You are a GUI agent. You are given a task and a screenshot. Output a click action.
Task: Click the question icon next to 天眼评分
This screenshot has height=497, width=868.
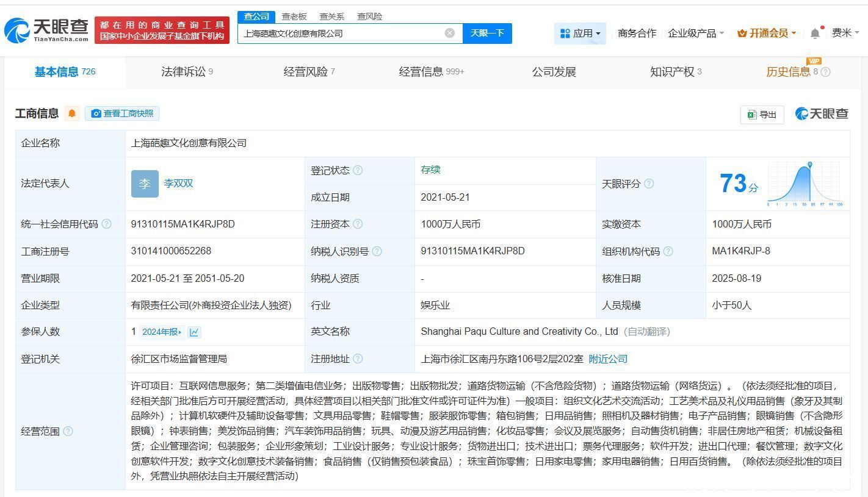click(649, 184)
